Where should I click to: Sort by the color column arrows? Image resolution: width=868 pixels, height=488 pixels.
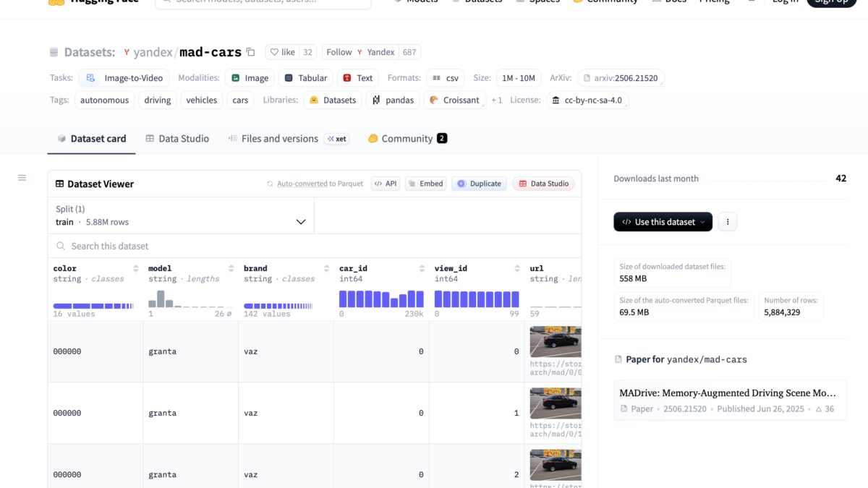[136, 269]
